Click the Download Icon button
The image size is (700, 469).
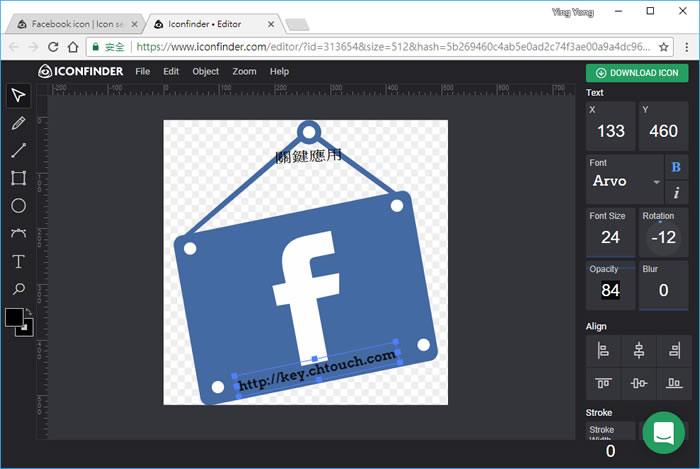click(637, 73)
